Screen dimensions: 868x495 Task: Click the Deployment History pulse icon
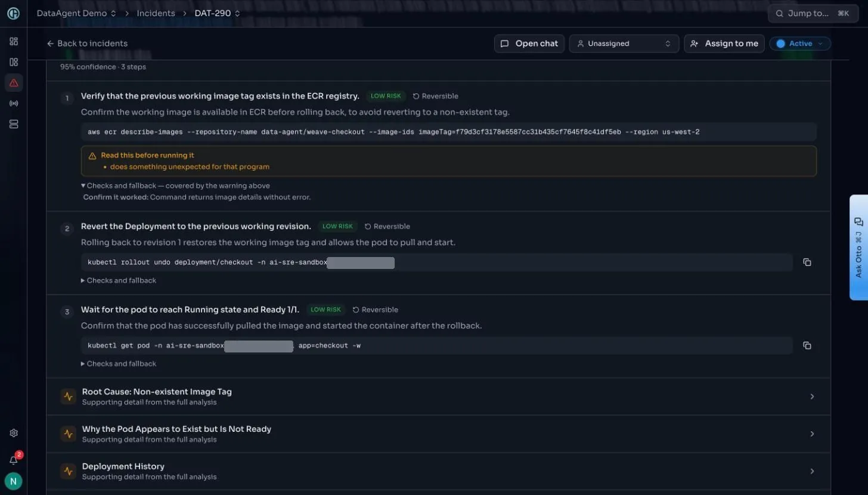click(x=68, y=471)
